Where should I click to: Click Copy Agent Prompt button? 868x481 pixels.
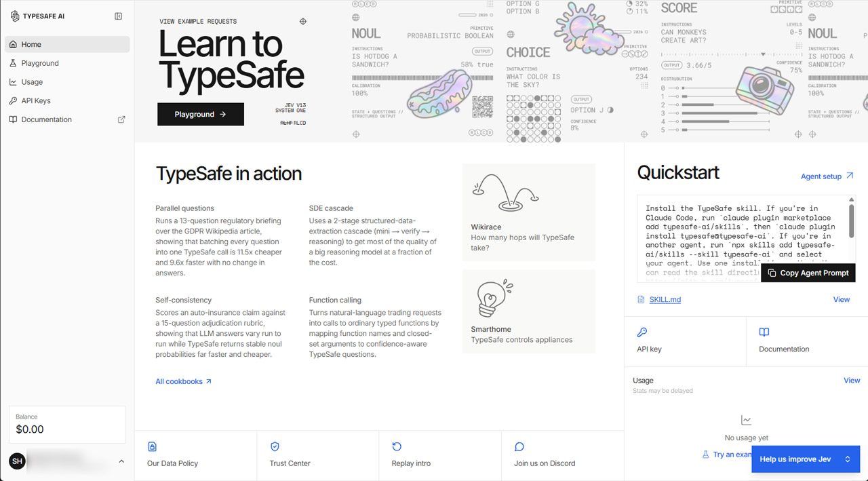tap(808, 273)
